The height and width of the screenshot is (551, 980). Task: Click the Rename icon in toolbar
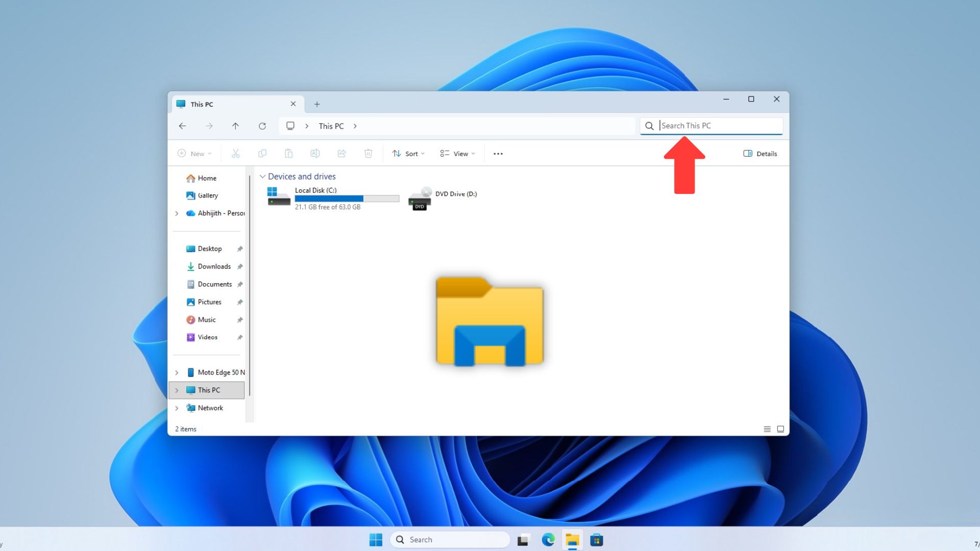[315, 154]
